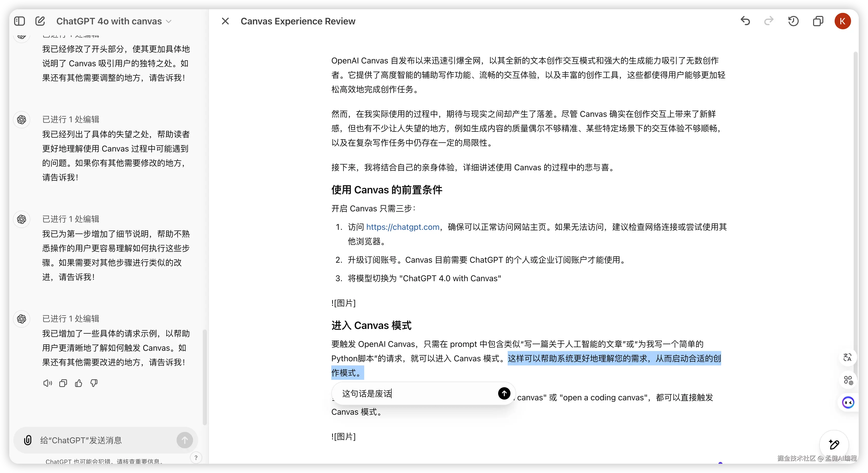This screenshot has width=868, height=473.
Task: Click the translate extension icon on right edge
Action: click(847, 357)
